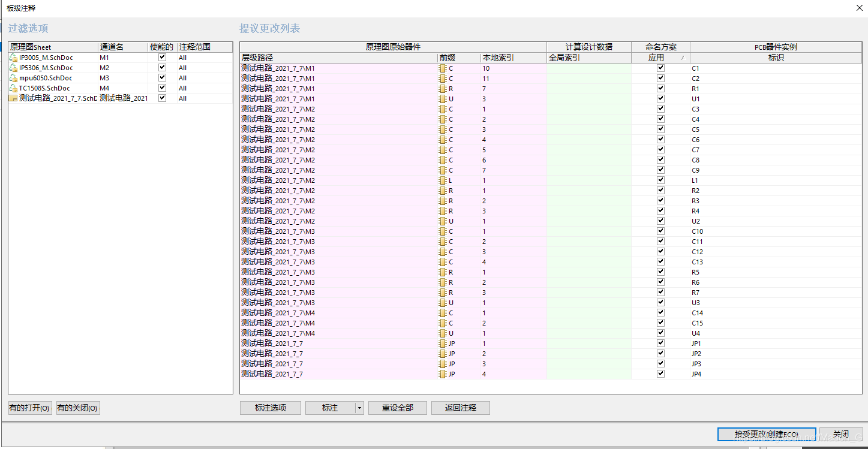
Task: Click component icon in row with designator R7
Action: click(x=443, y=293)
